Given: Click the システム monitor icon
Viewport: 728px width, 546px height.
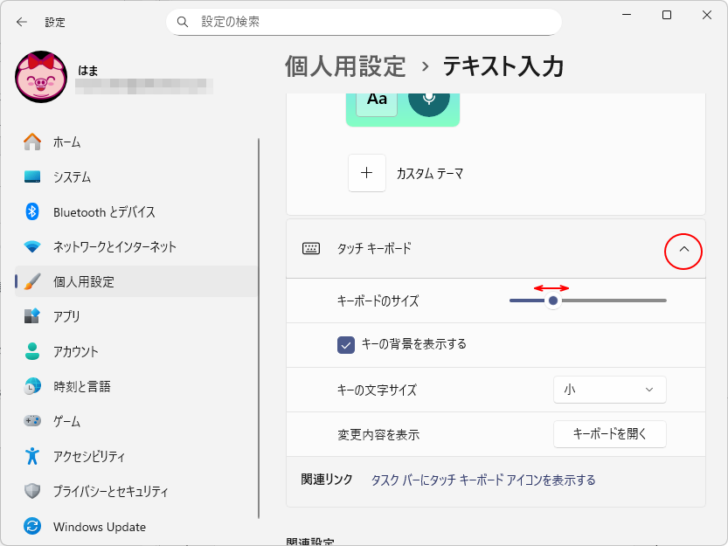Looking at the screenshot, I should click(32, 177).
